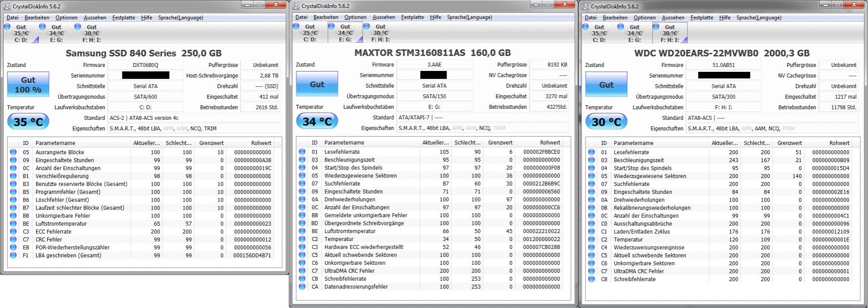Screen dimensions: 868x308
Task: Click status orb of Verschleißregulierung row
Action: 13,176
